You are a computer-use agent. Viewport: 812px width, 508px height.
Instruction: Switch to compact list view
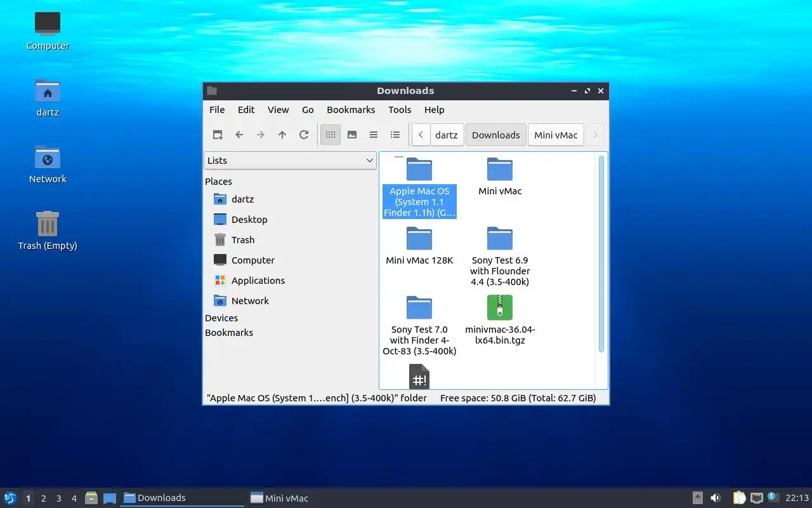(x=374, y=135)
